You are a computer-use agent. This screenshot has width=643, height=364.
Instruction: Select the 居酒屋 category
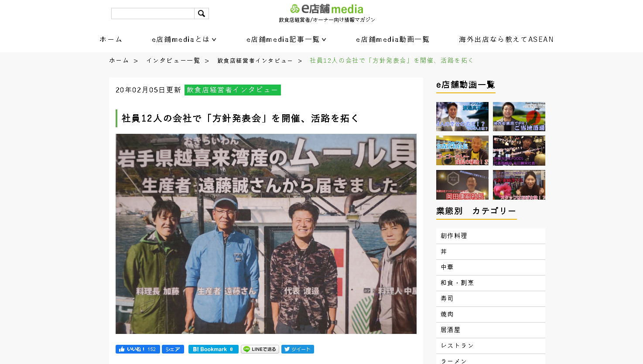(490, 330)
